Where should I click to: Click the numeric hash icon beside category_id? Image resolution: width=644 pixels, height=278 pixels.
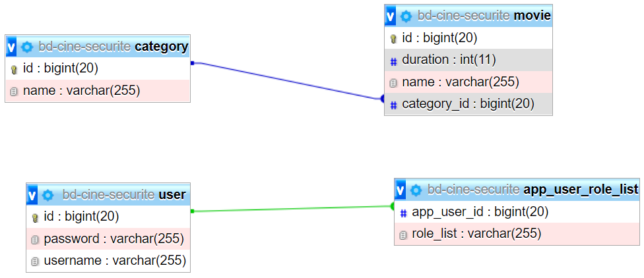coord(393,105)
